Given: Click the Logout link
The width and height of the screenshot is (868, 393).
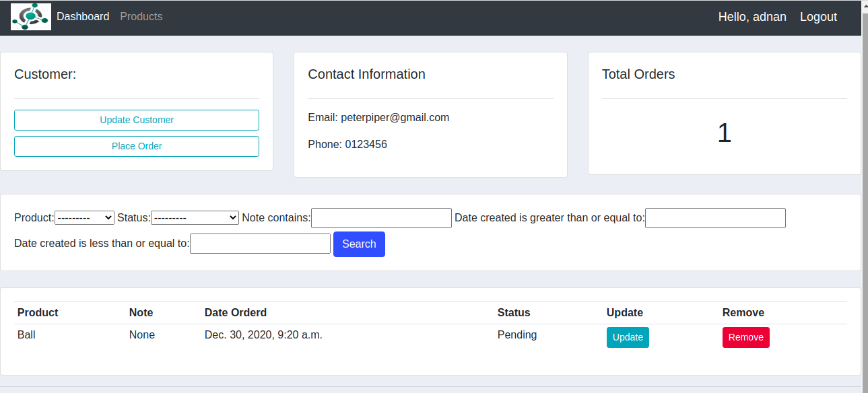Looking at the screenshot, I should [x=818, y=17].
